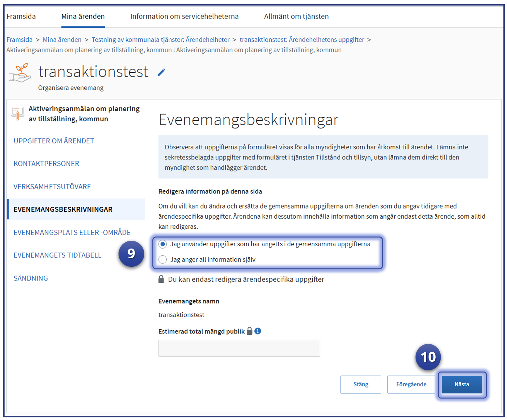Go to Kontaktpersoner section in sidebar
Image resolution: width=507 pixels, height=420 pixels.
[46, 164]
